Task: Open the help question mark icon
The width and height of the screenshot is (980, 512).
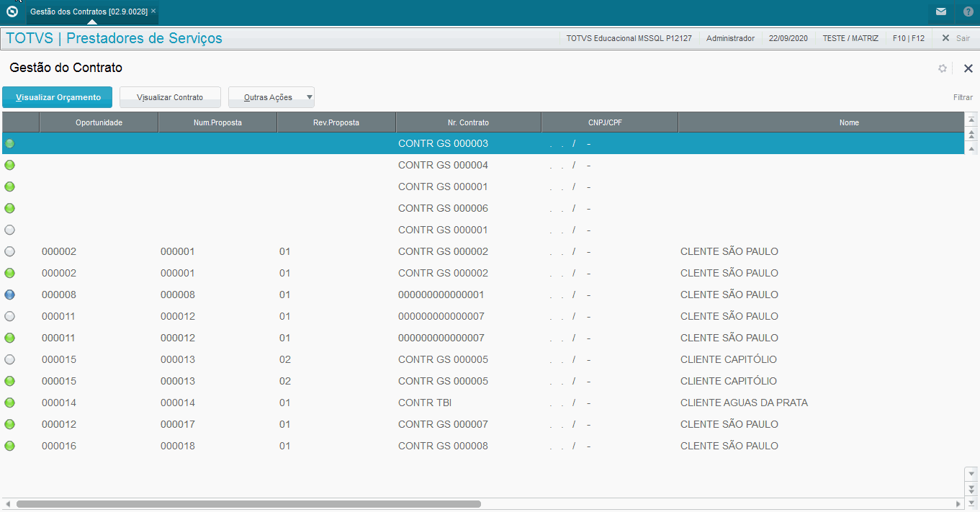Action: click(968, 12)
